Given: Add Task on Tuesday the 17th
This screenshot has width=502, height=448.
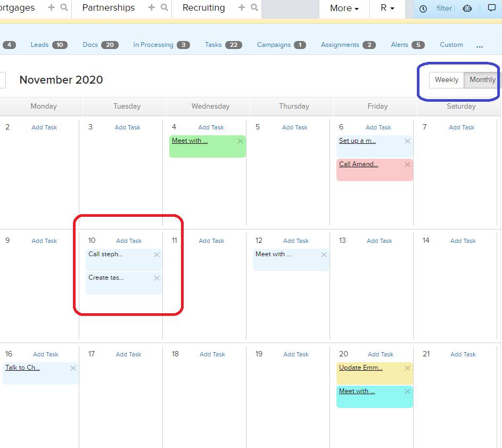Looking at the screenshot, I should click(128, 354).
